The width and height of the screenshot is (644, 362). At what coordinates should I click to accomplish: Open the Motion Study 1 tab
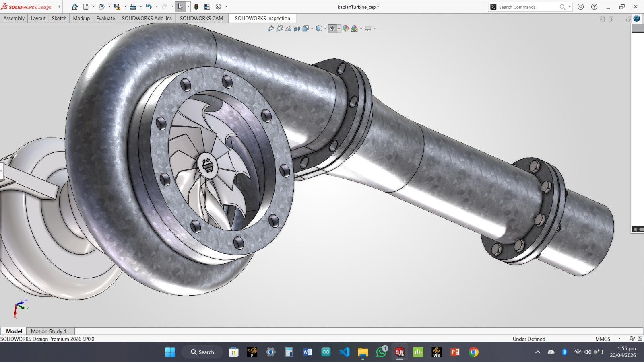[x=49, y=331]
